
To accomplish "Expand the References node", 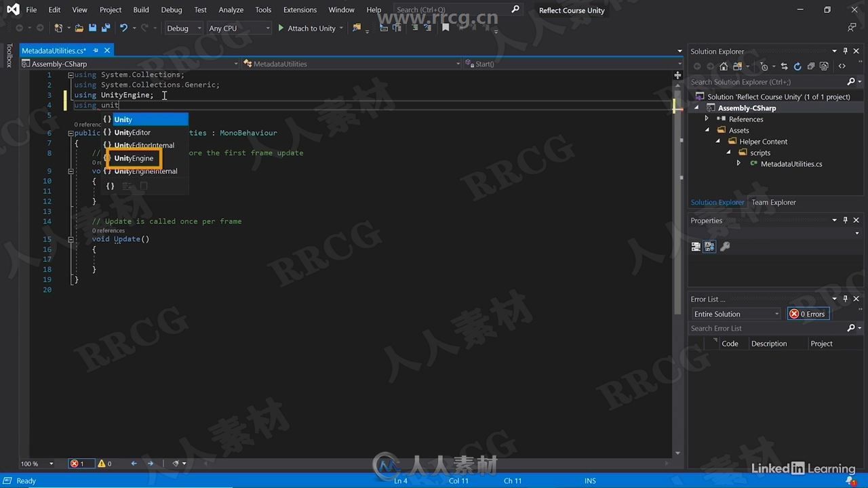I will 707,119.
